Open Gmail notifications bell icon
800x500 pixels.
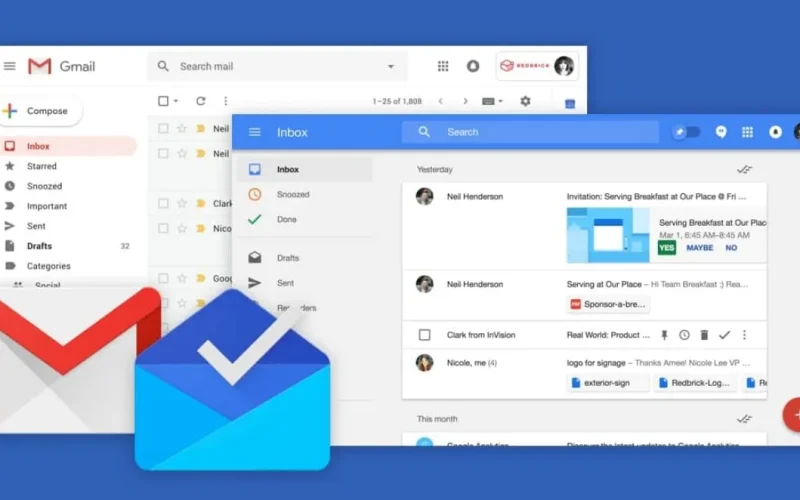coord(473,66)
